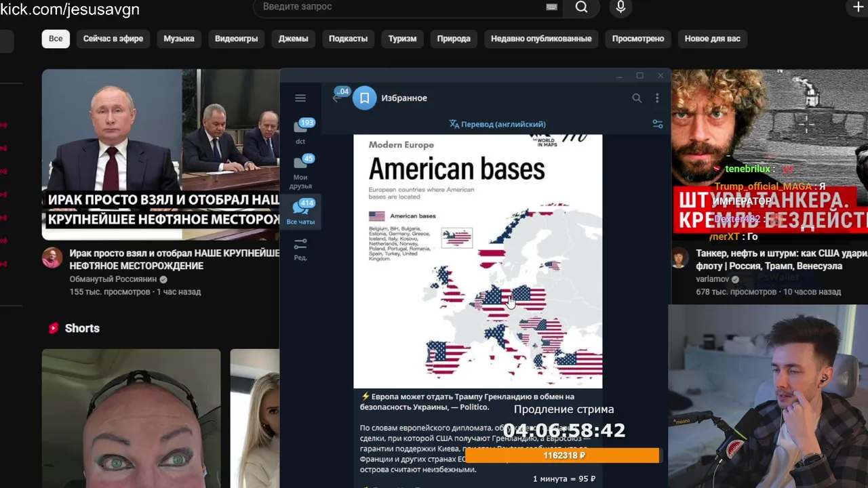Open the Штурм танкера video thumbnail
The height and width of the screenshot is (488, 868).
(x=770, y=150)
